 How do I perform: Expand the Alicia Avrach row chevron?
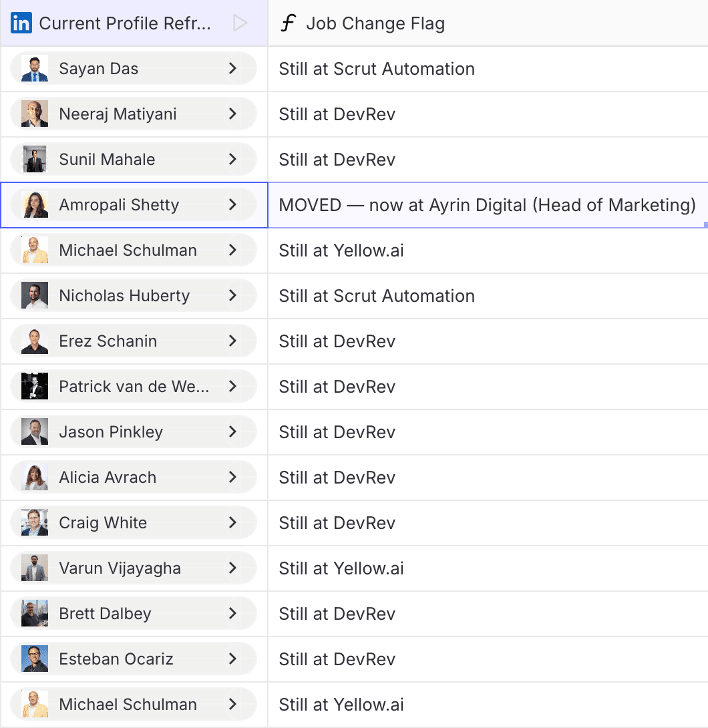(233, 478)
